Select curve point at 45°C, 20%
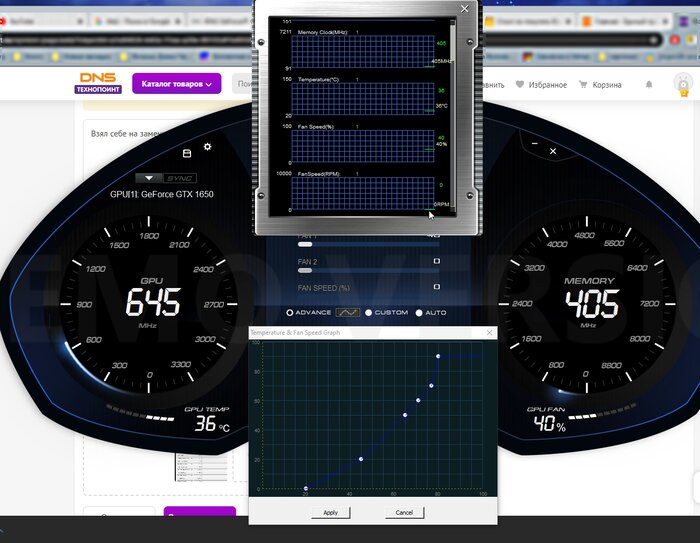Image resolution: width=700 pixels, height=543 pixels. [361, 459]
